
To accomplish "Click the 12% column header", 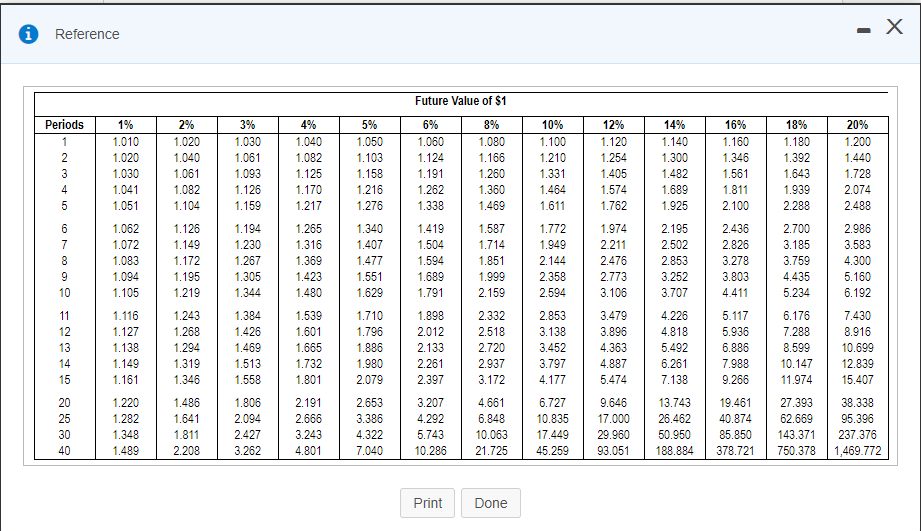I will [x=614, y=125].
